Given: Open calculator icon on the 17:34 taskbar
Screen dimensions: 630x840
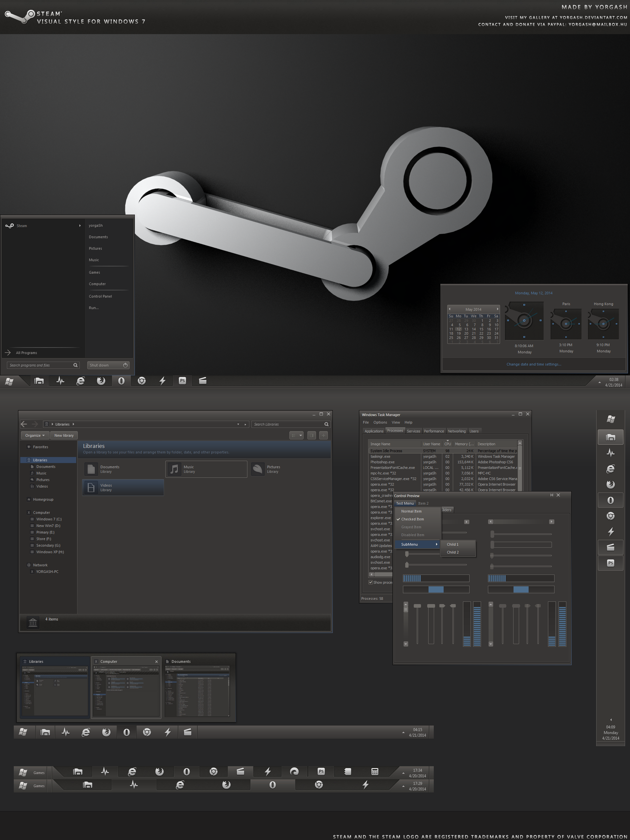Looking at the screenshot, I should tap(374, 771).
